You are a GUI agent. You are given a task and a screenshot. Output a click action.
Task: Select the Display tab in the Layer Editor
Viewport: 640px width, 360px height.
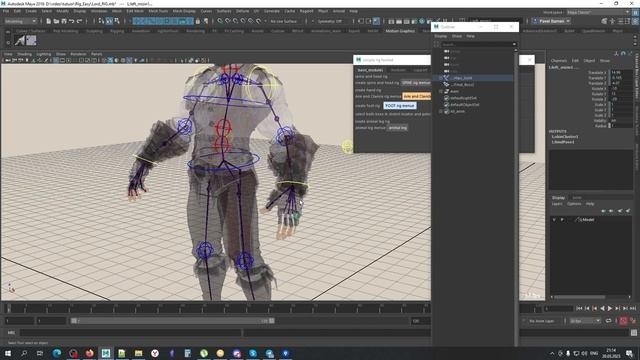tap(558, 198)
